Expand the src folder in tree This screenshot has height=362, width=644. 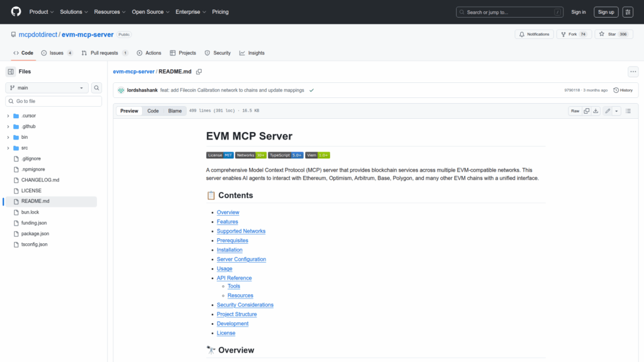tap(8, 148)
